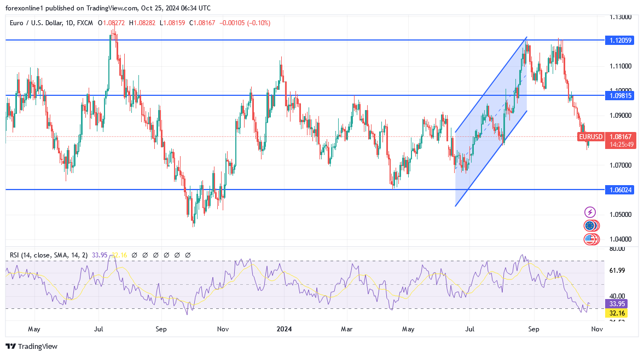The image size is (644, 356).
Task: Click the Mar label on the time axis
Action: (347, 329)
